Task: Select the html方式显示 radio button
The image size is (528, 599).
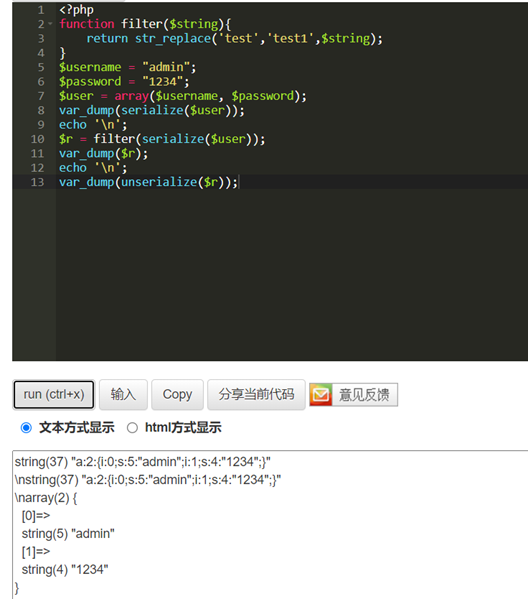Action: (132, 427)
